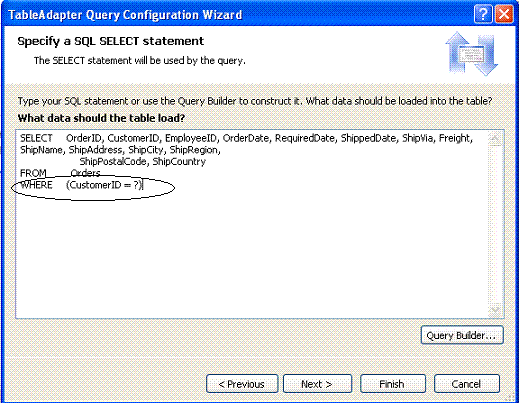
Task: Advance with the Next button
Action: click(x=317, y=384)
